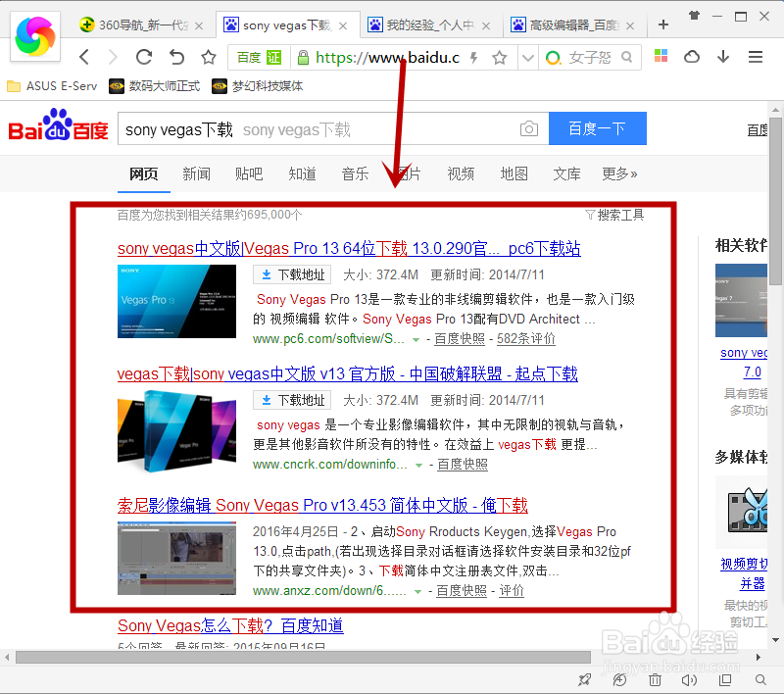Click the star inside the address bar
Image resolution: width=784 pixels, height=694 pixels.
(499, 58)
